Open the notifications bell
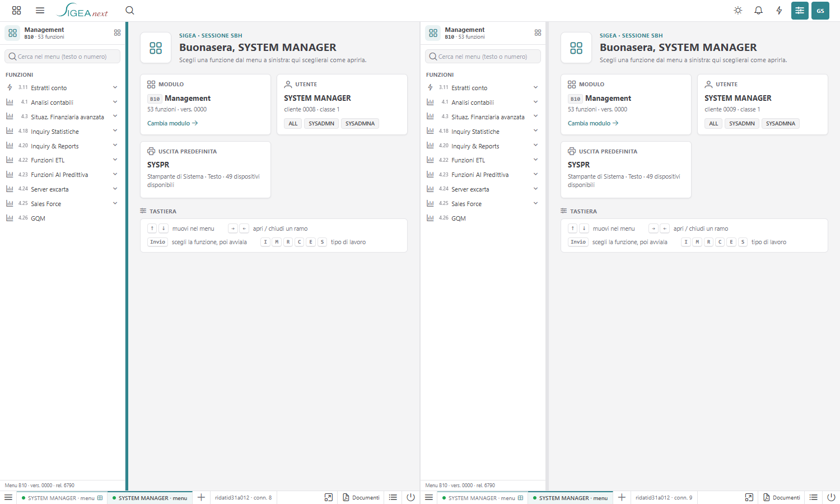The height and width of the screenshot is (504, 840). pos(759,10)
